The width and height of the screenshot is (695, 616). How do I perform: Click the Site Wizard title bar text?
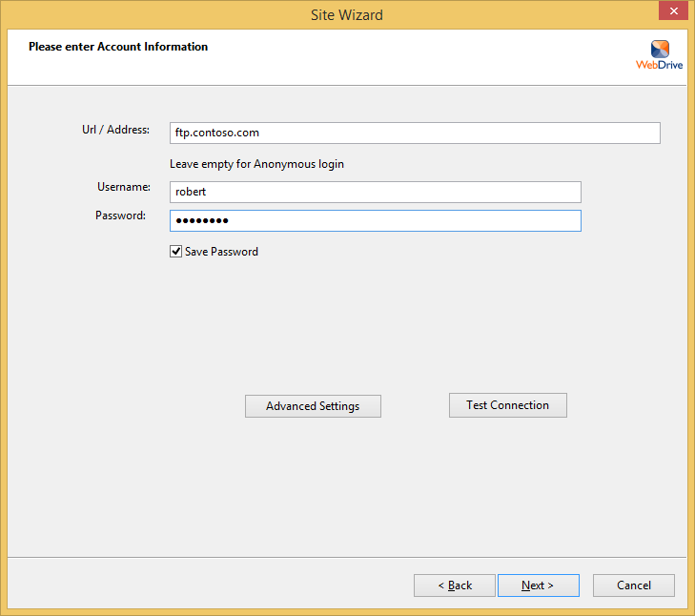tap(347, 14)
